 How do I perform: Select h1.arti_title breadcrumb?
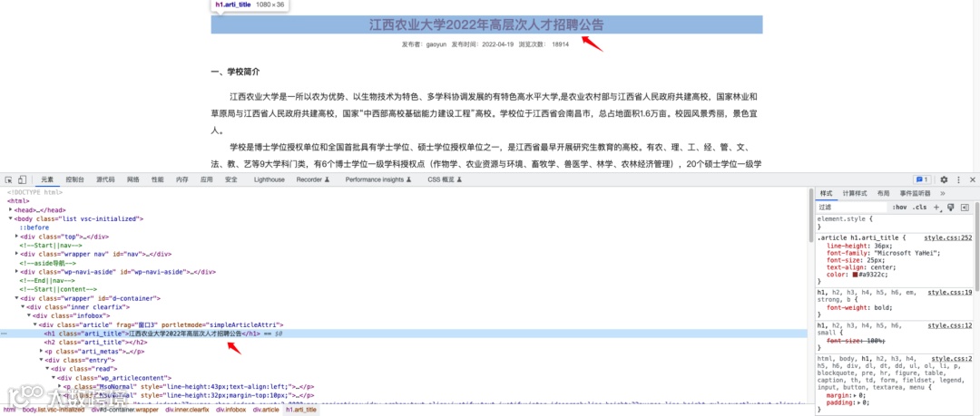click(x=301, y=410)
